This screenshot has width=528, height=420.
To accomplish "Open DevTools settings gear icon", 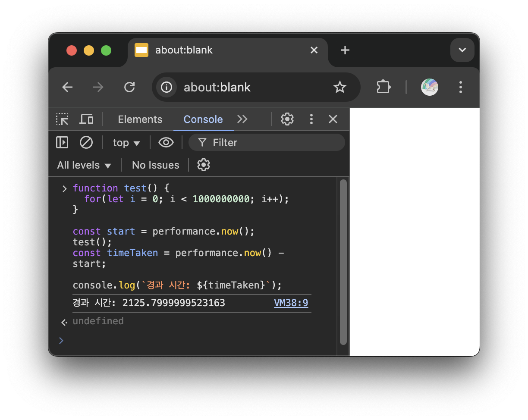I will pos(287,119).
